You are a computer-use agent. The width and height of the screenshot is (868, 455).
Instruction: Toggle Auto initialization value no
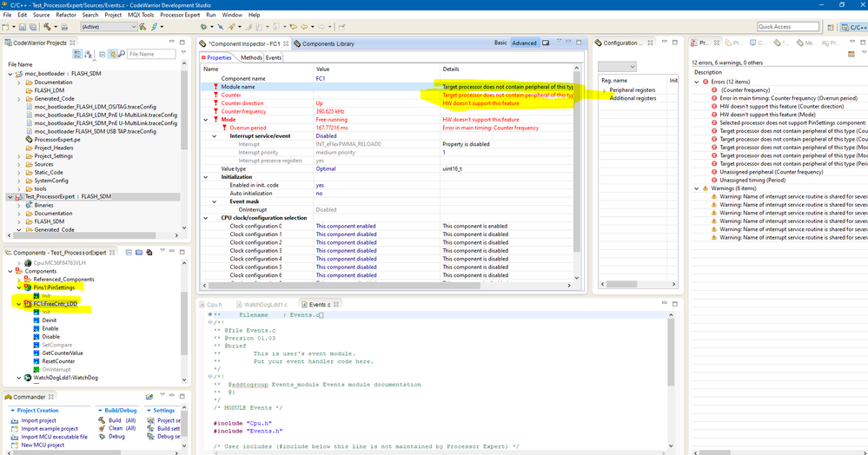coord(319,193)
